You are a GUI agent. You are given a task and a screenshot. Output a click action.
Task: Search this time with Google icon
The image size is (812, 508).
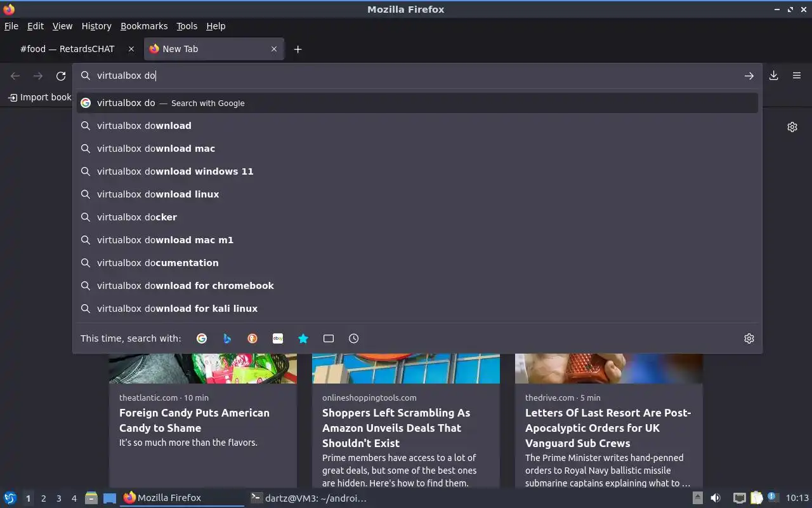(202, 338)
